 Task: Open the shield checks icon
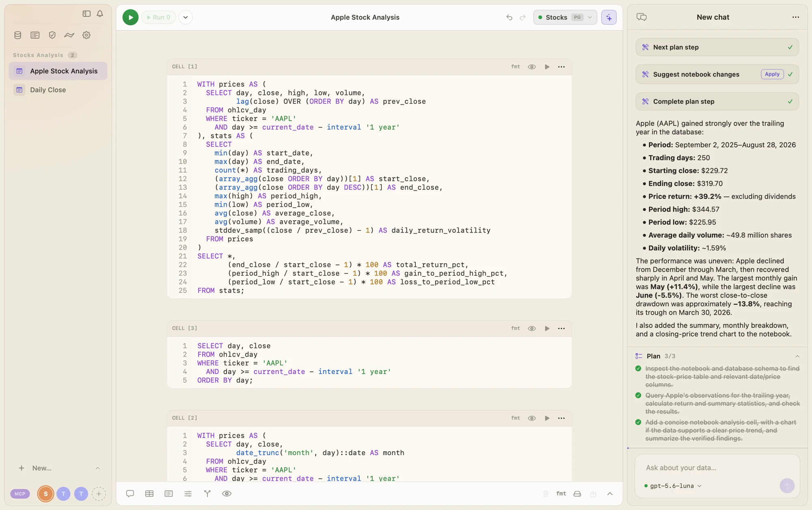[x=52, y=35]
